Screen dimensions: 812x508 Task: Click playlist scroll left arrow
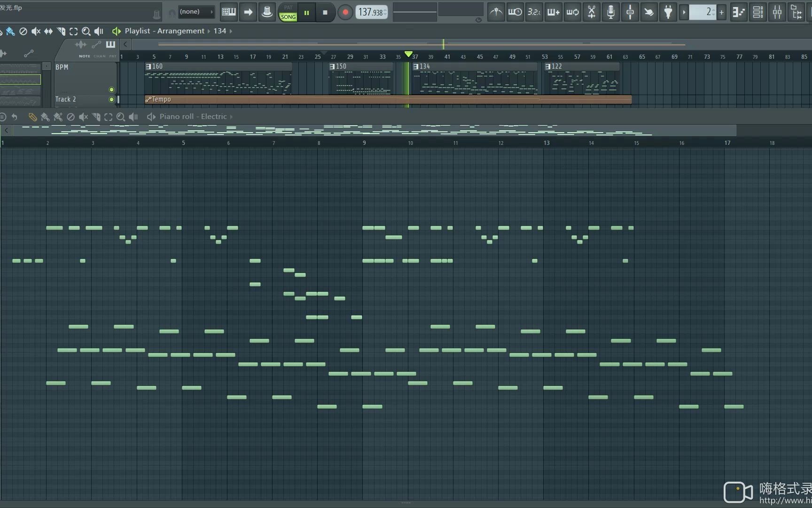pyautogui.click(x=125, y=44)
